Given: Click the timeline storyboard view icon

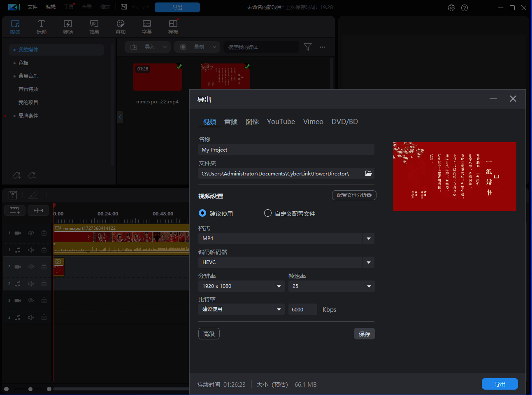Looking at the screenshot, I should tap(13, 195).
